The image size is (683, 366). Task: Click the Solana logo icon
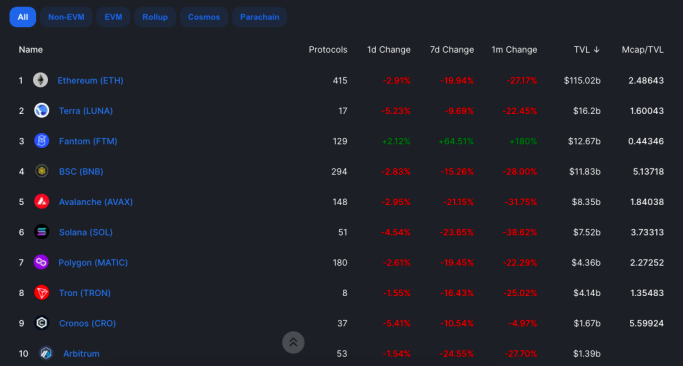pos(42,232)
